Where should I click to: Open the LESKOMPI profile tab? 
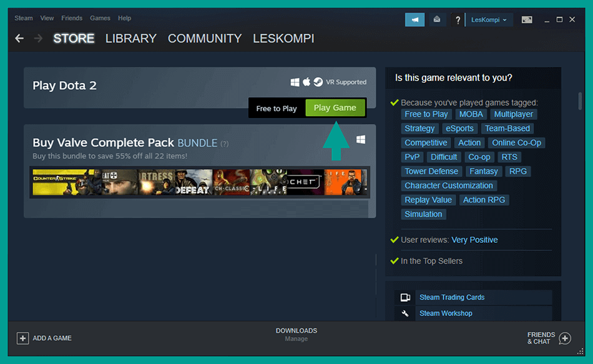pos(283,38)
